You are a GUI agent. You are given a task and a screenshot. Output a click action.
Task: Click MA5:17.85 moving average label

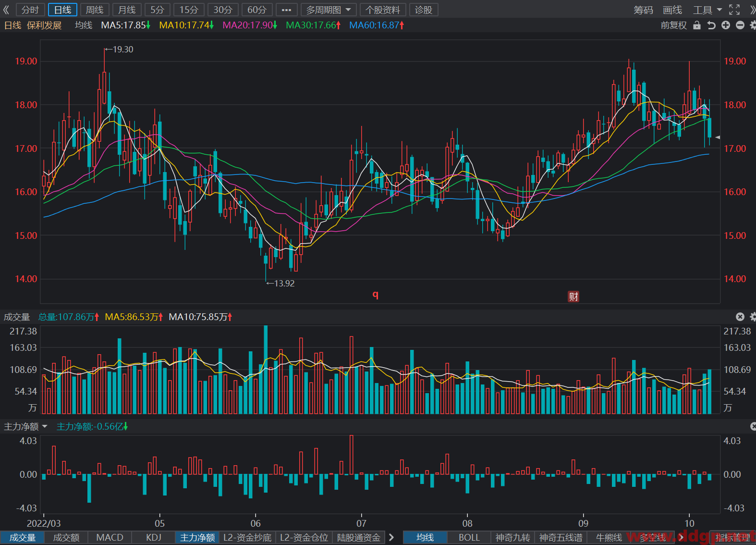[x=126, y=25]
